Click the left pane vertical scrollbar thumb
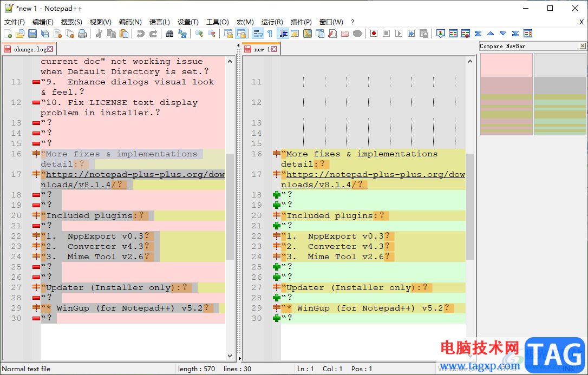Screen dimensions: 588x375 click(230, 206)
